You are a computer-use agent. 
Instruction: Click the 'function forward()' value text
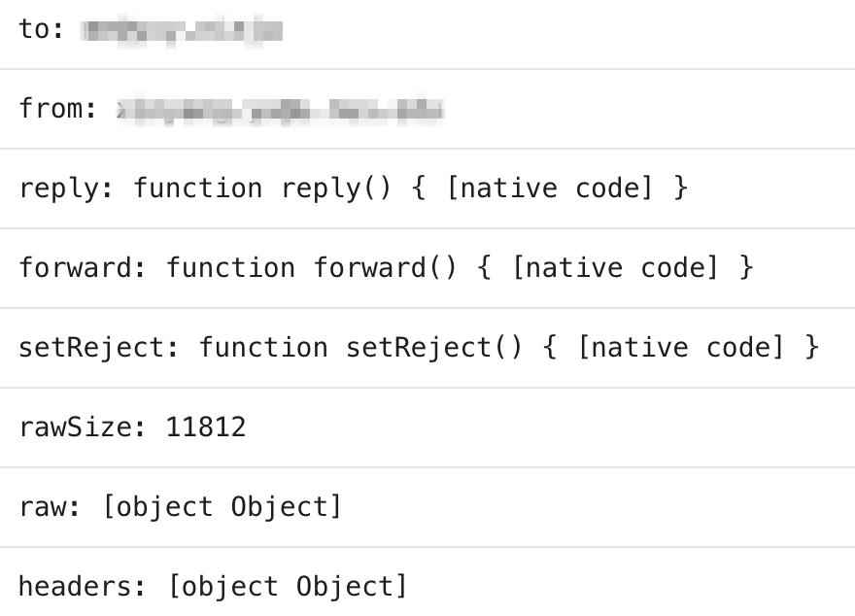311,267
